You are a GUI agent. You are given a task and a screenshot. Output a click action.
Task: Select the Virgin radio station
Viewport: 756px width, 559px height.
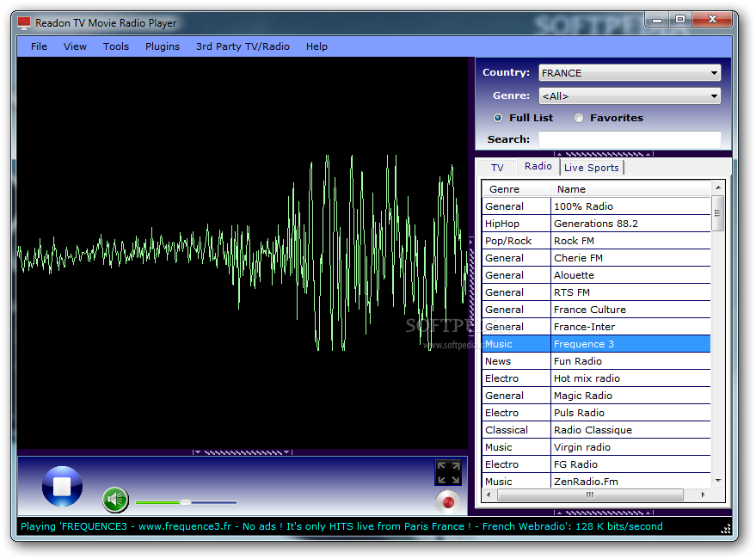(x=596, y=447)
